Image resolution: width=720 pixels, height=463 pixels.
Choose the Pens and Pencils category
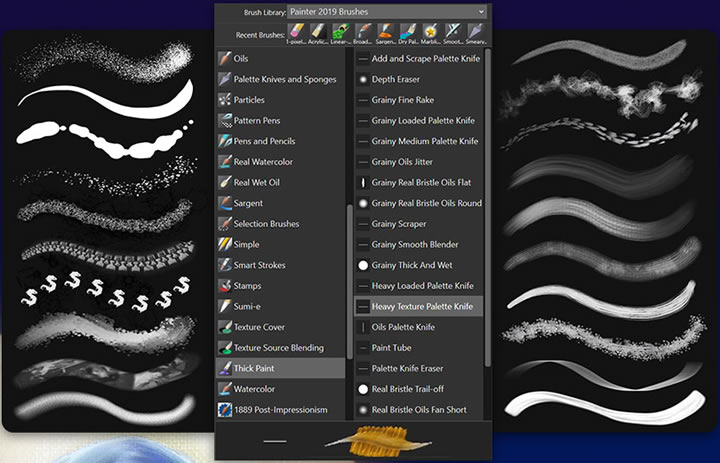pos(281,141)
